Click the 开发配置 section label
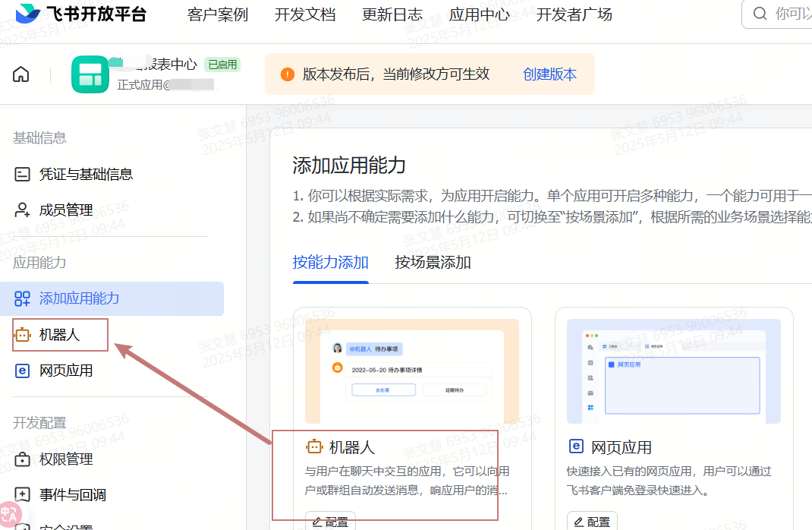This screenshot has width=812, height=530. tap(39, 423)
